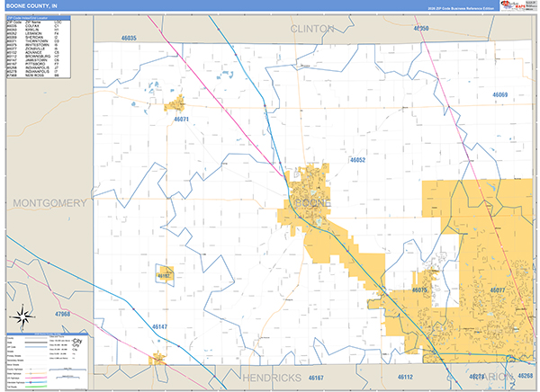Click the BOONE COUNTY, IN title
This screenshot has width=540, height=392.
(31, 6)
